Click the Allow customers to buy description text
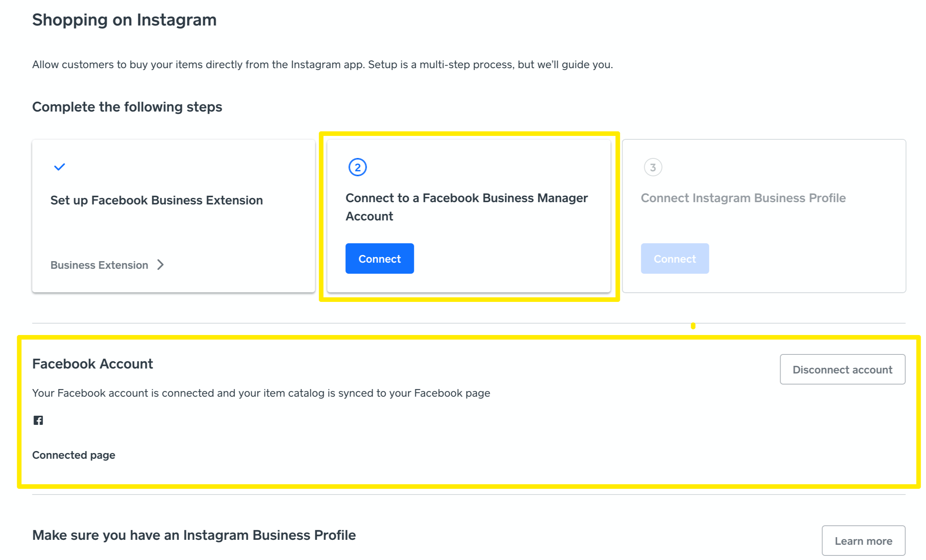 322,65
